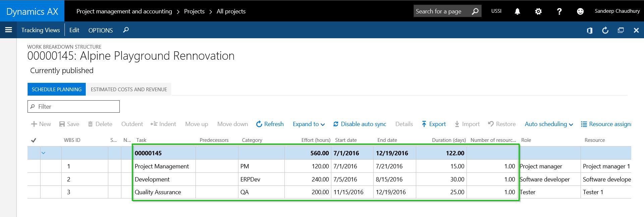Open the hamburger navigation menu

8,30
